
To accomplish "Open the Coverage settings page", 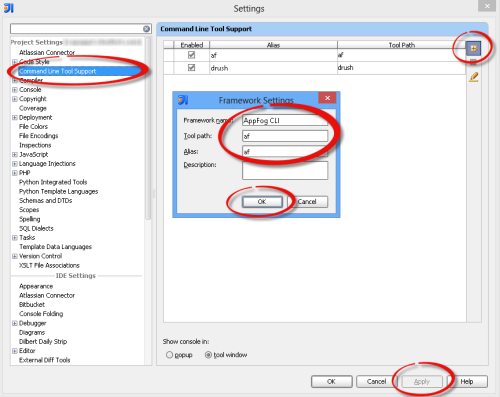I will [x=33, y=108].
